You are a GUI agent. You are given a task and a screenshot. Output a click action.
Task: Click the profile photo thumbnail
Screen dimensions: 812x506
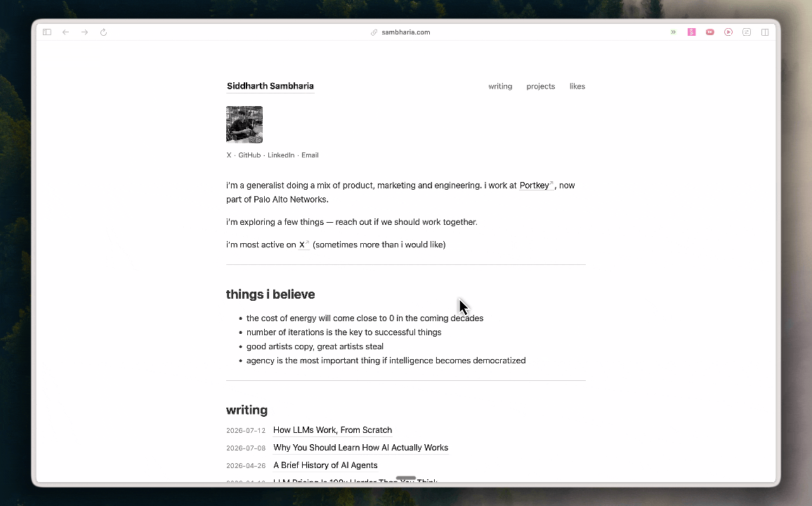(x=244, y=124)
